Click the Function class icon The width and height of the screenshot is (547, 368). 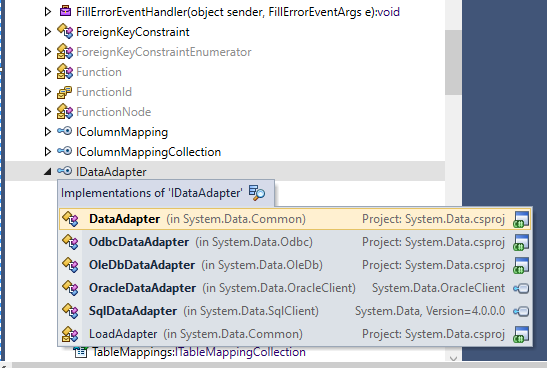point(65,71)
